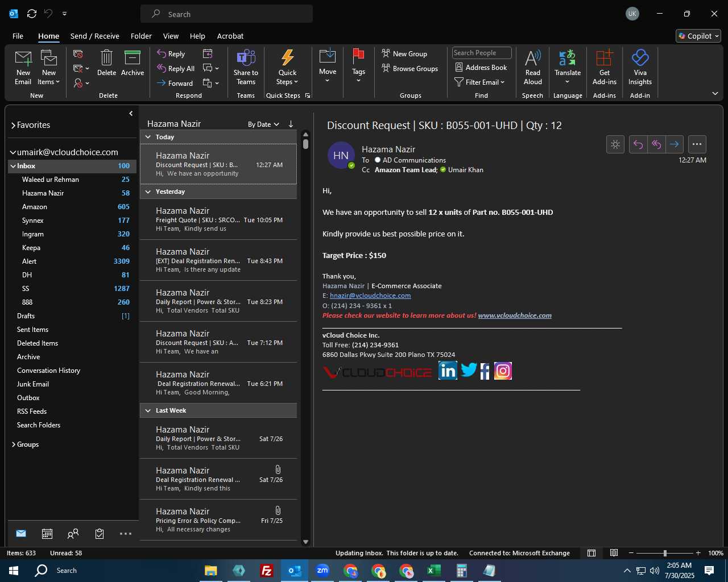Click Reply All arrow in reading pane
728x582 pixels.
656,144
